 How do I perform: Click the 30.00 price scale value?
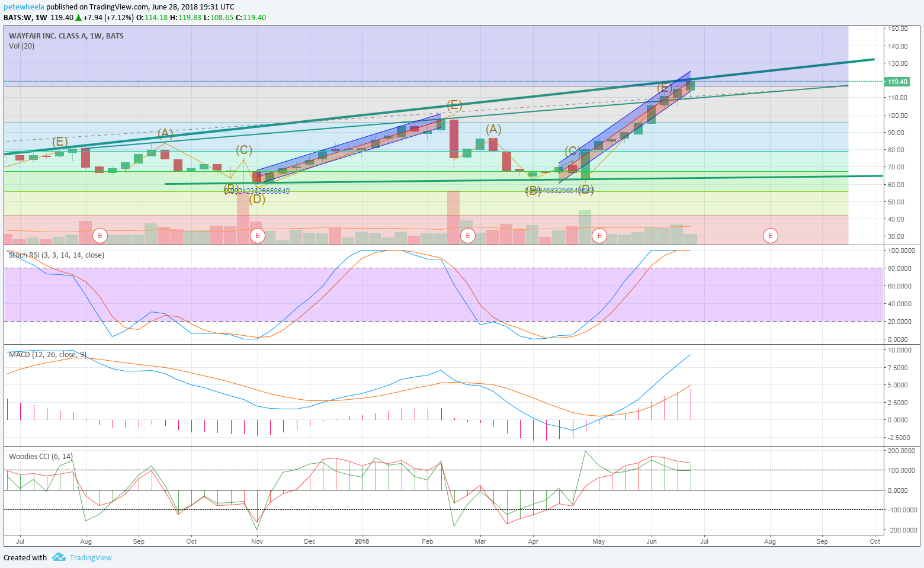(x=896, y=236)
